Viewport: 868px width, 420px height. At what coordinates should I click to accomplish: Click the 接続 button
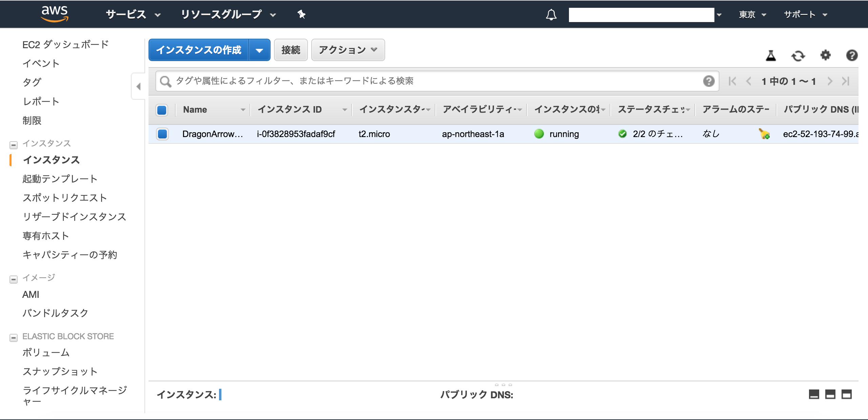291,50
